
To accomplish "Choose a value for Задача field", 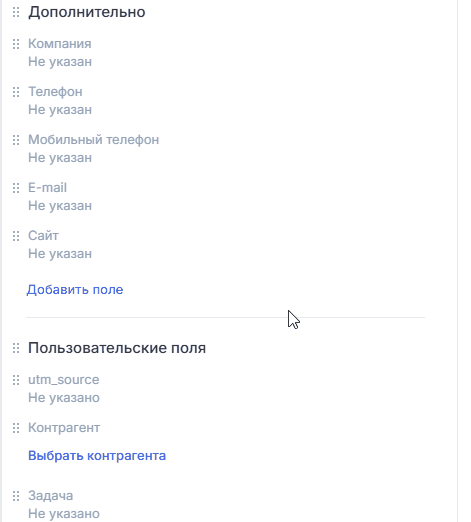I will click(x=64, y=514).
